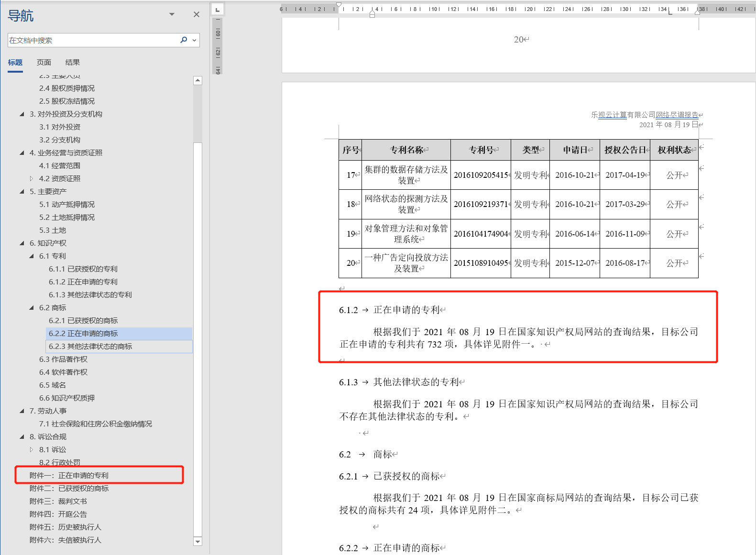The image size is (756, 555).
Task: Click the search magnifier icon in navigation pane
Action: tap(184, 40)
